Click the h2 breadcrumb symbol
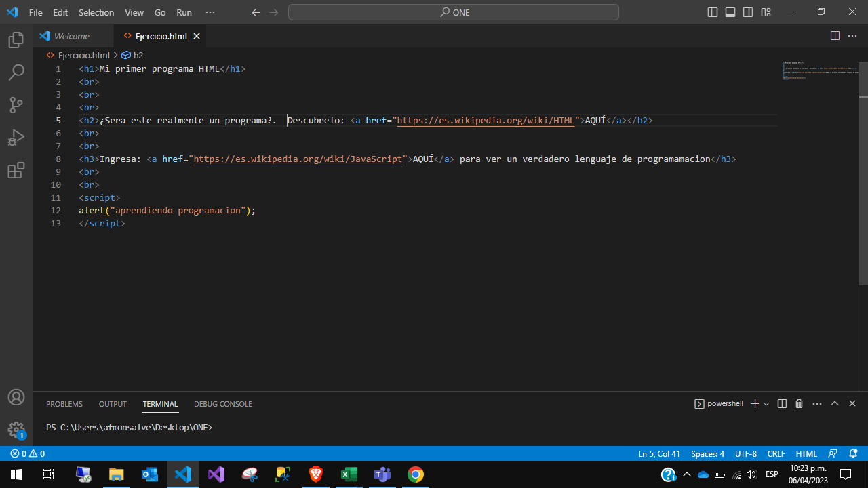 click(133, 56)
